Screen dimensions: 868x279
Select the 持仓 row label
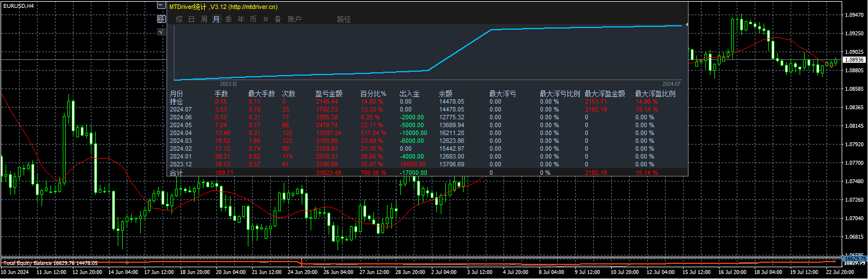[176, 102]
